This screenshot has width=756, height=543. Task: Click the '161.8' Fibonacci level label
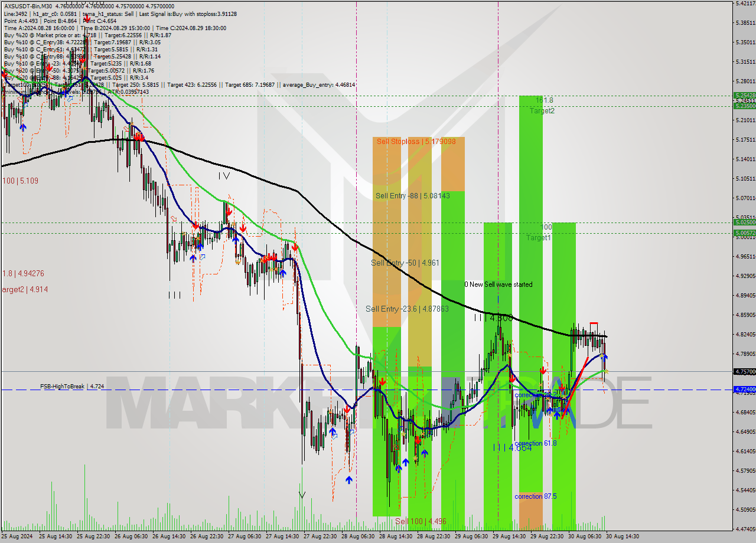coord(545,100)
